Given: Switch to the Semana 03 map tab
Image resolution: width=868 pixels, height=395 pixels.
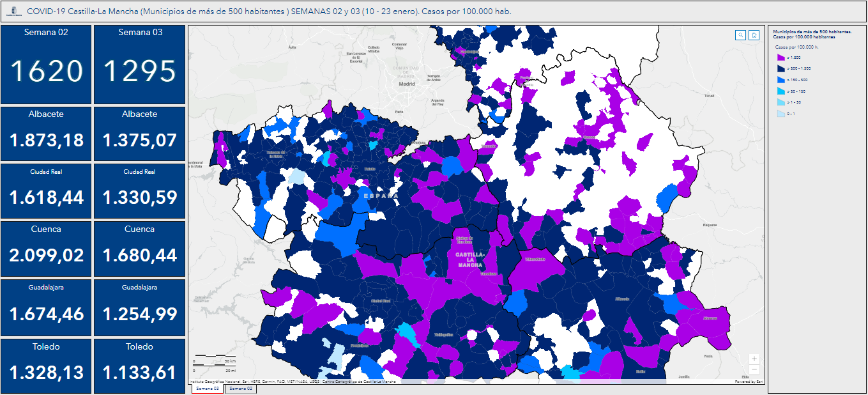Looking at the screenshot, I should (x=208, y=389).
